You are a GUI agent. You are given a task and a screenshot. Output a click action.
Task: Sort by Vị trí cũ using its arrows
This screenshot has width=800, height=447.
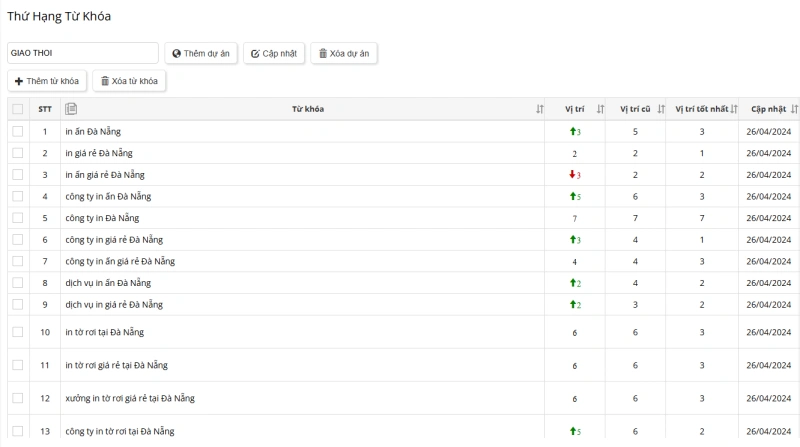[661, 109]
